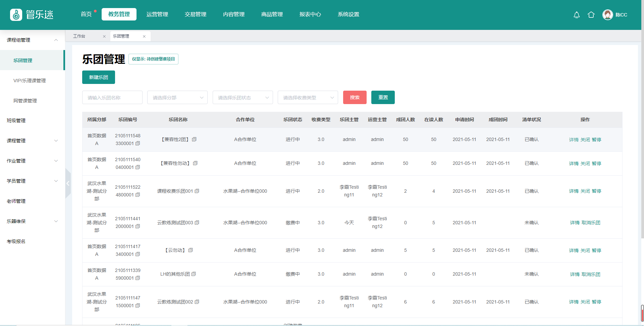Screen dimensions: 644x326
Task: Open the 请选择分部 dropdown
Action: pyautogui.click(x=177, y=97)
